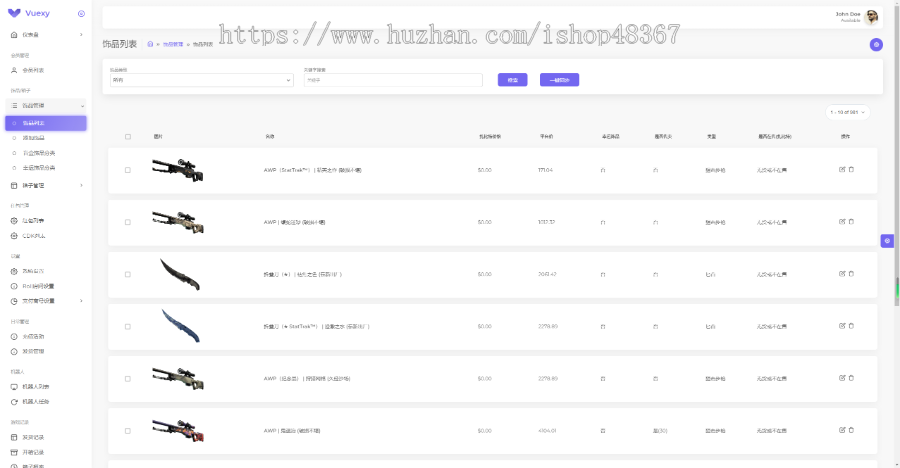Click the price value 4104.01
The height and width of the screenshot is (468, 900).
(547, 431)
